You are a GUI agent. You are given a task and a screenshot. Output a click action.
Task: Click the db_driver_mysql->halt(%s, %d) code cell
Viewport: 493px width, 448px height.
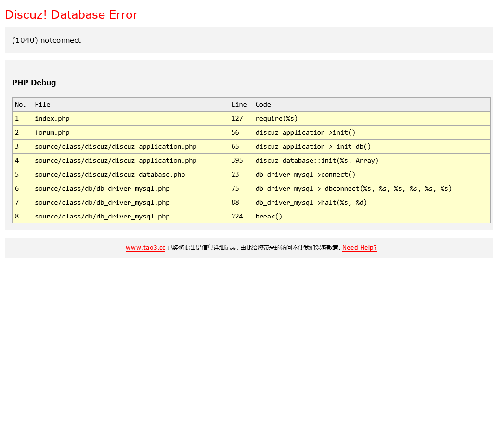(311, 202)
